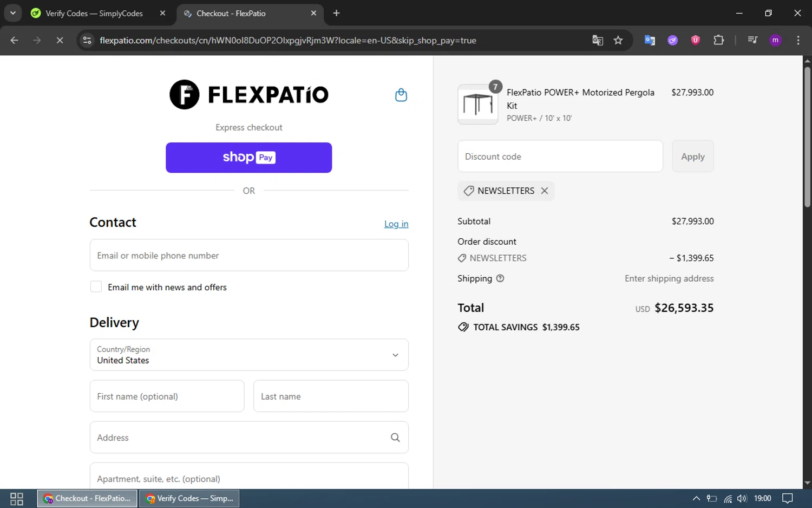Close the Verify Codes tab
The width and height of the screenshot is (812, 508).
162,13
